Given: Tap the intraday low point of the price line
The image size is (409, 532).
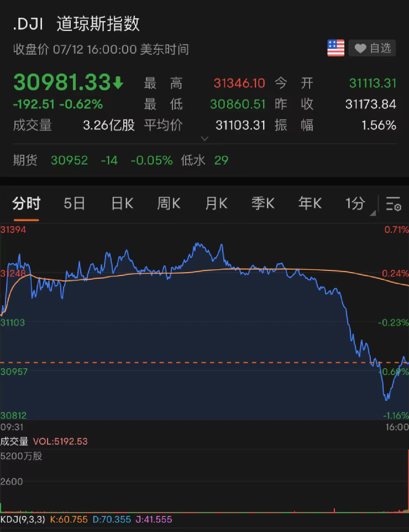Looking at the screenshot, I should coord(386,399).
